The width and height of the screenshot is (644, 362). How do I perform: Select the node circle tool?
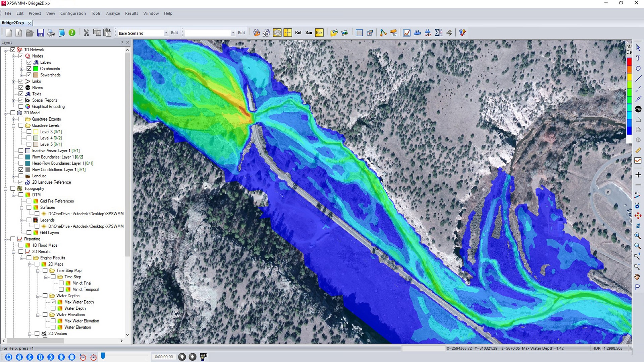pos(638,68)
